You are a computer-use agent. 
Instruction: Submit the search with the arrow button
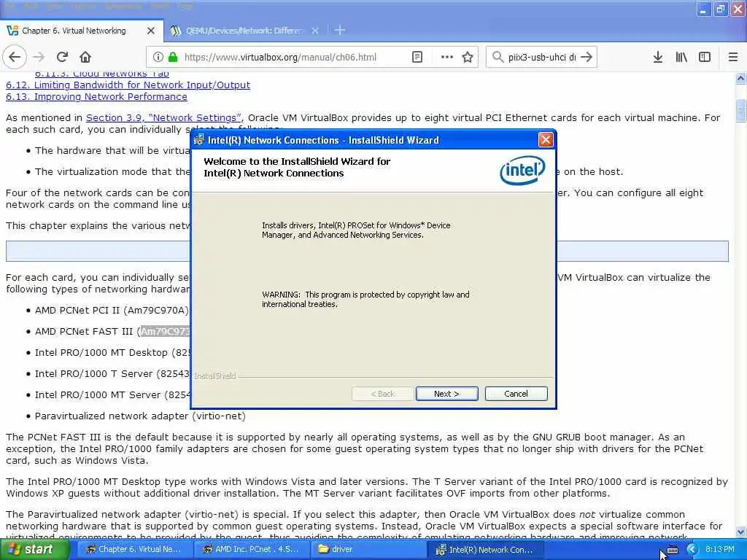click(x=587, y=57)
